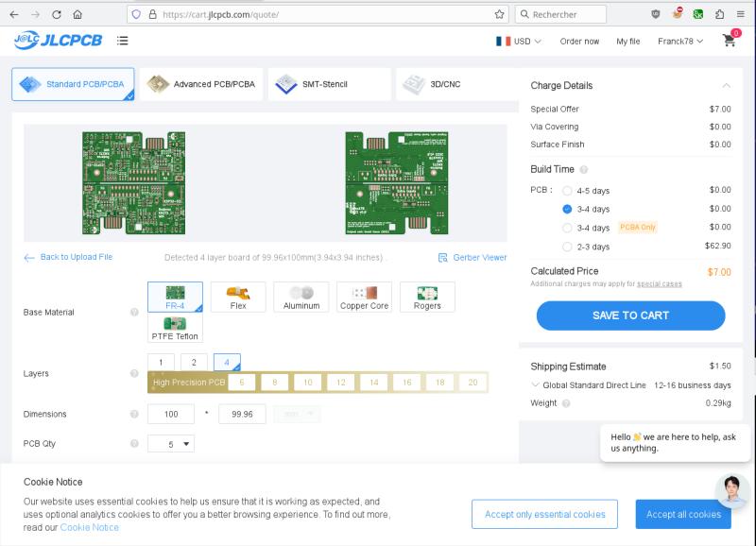Select Rogers base material

427,297
